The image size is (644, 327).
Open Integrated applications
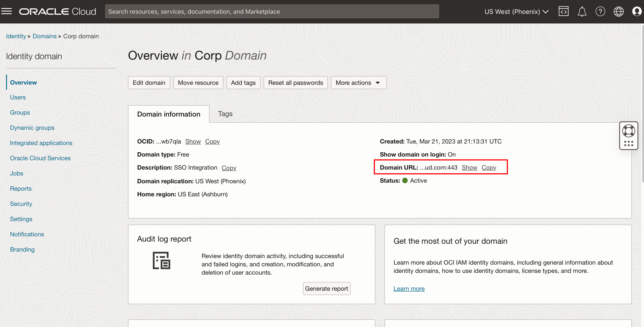(41, 143)
